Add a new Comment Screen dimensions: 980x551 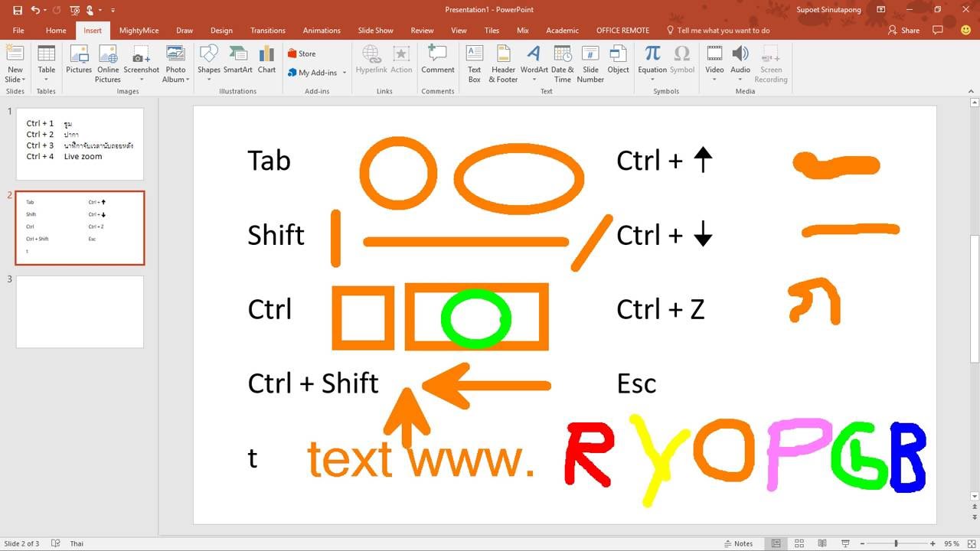438,60
